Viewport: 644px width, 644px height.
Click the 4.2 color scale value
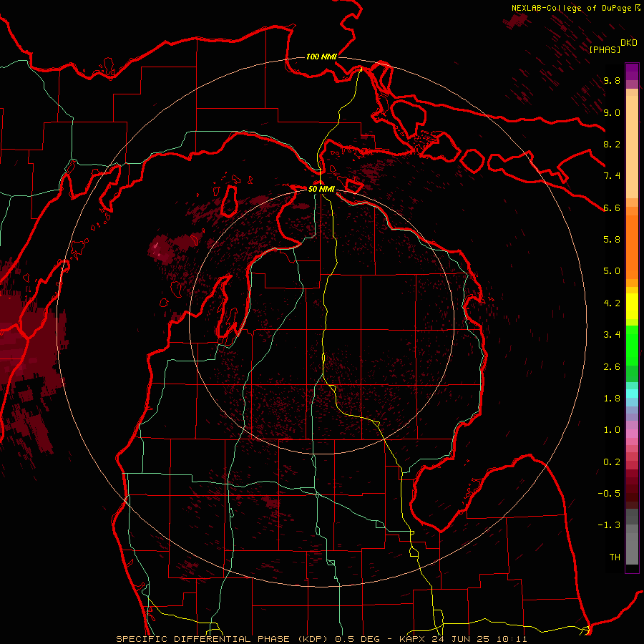click(612, 303)
